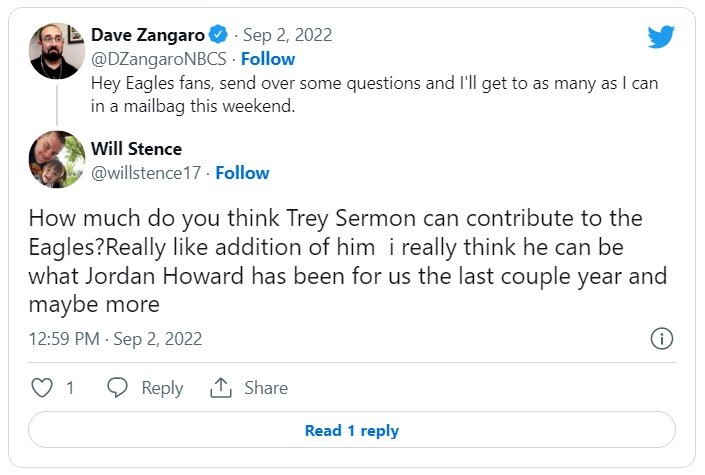
Task: Click the Will Stence name link
Action: [137, 149]
